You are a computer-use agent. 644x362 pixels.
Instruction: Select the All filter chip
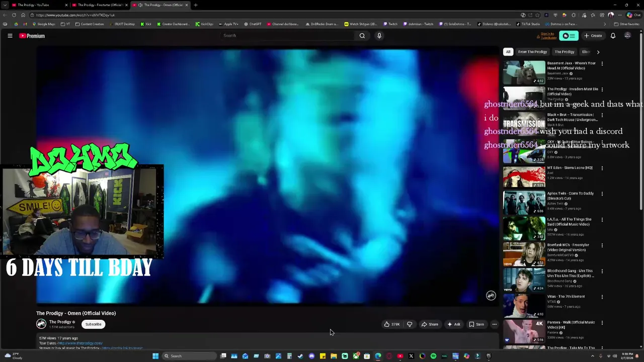508,52
